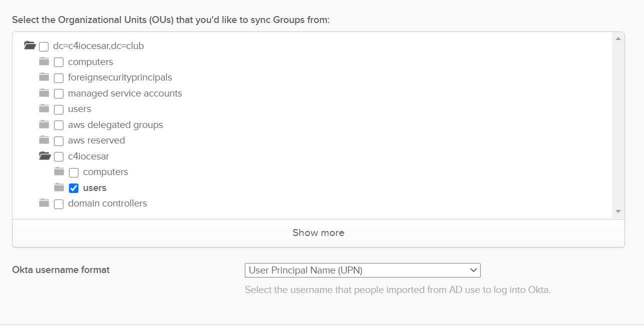Tick the aws reserved checkbox
Image resolution: width=644 pixels, height=327 pixels.
[59, 141]
